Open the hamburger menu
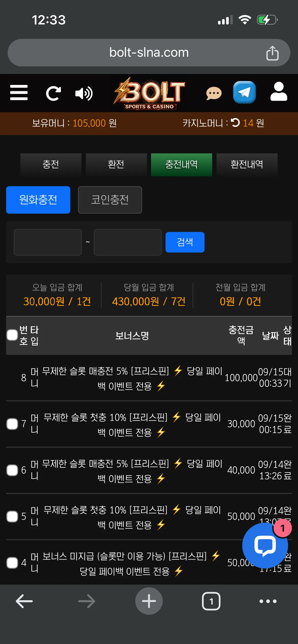 [x=19, y=93]
